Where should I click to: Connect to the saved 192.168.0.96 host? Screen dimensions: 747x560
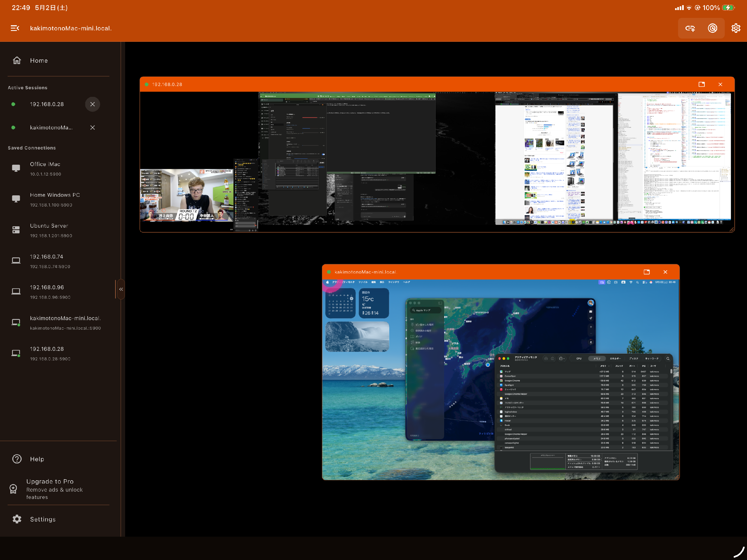(x=58, y=292)
